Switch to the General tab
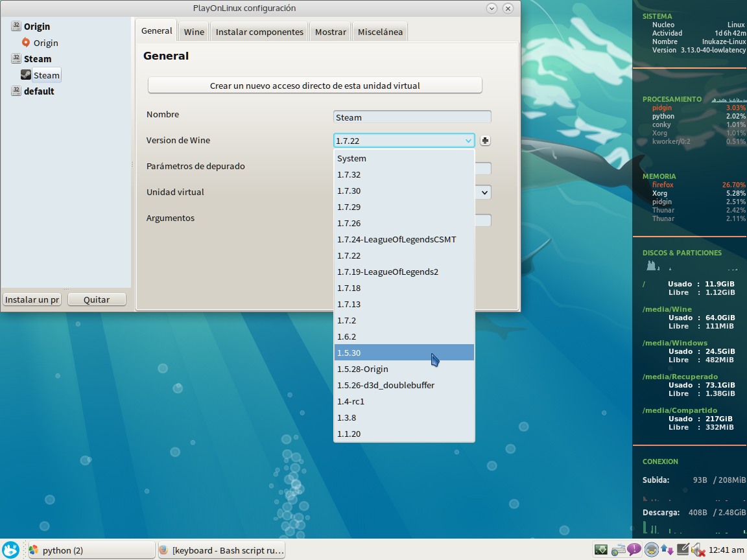Image resolution: width=747 pixels, height=560 pixels. point(156,30)
